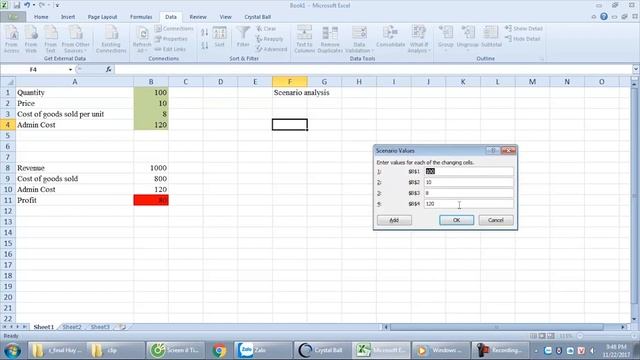Click the $B$1 value input field

tap(468, 171)
